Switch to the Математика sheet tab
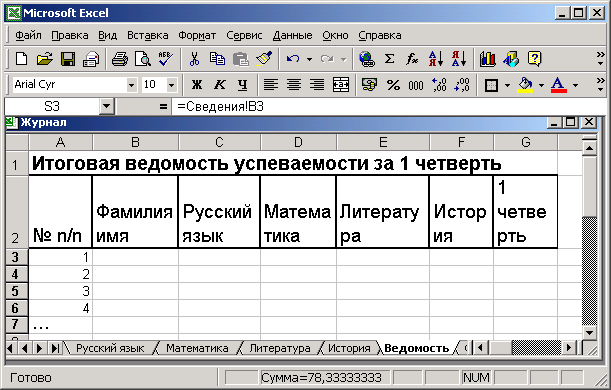611x390 pixels. point(197,348)
